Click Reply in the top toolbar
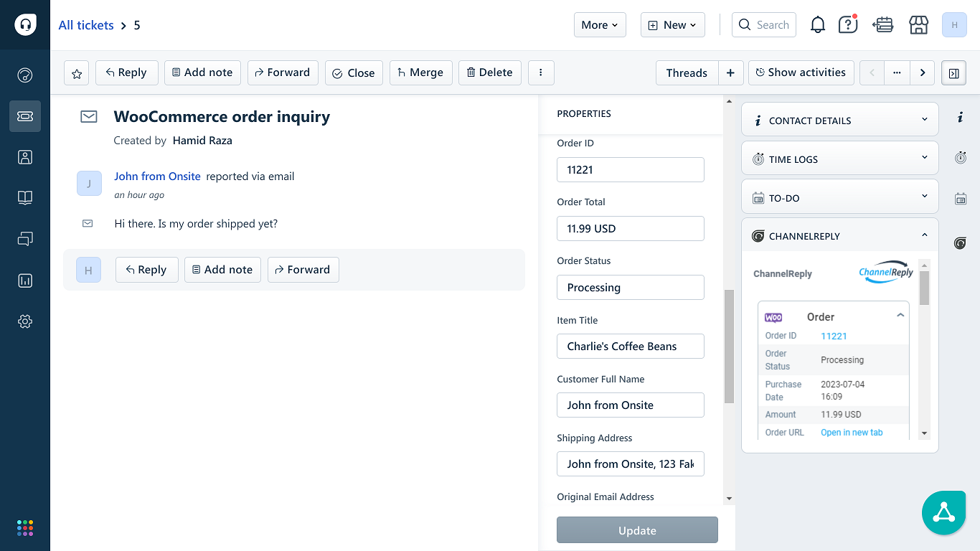This screenshot has height=551, width=980. coord(126,72)
